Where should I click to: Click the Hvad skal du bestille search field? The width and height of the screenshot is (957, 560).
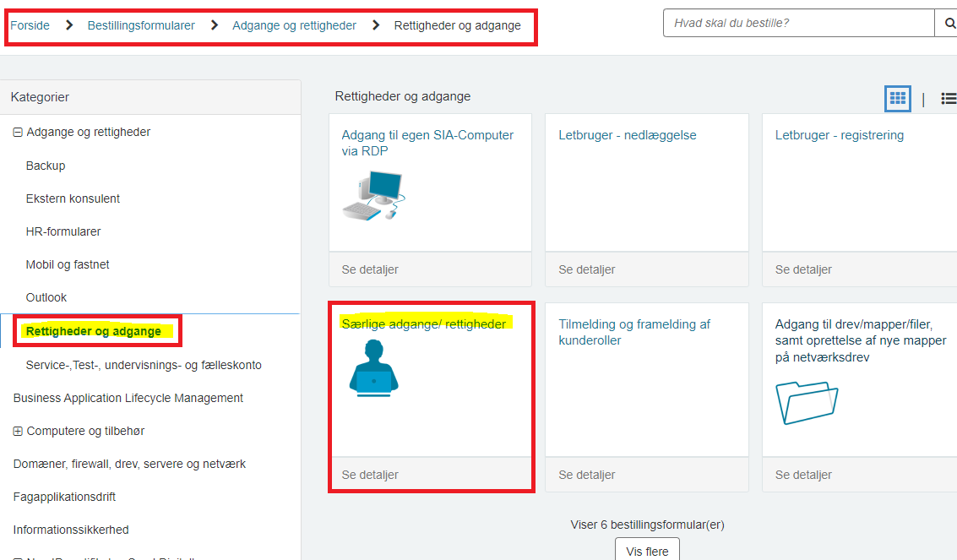click(x=798, y=23)
